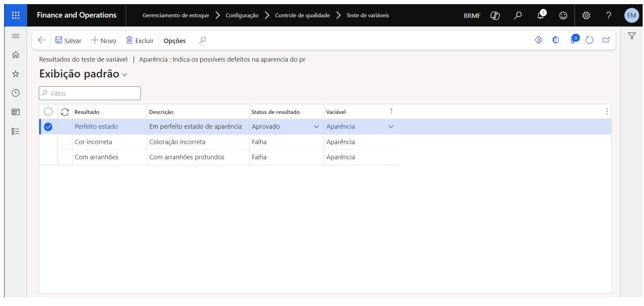Open Favorites star in sidebar
The image size is (644, 306).
16,74
